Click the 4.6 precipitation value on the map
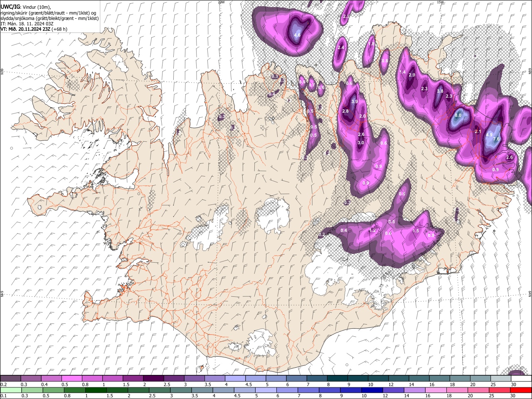The height and width of the screenshot is (399, 532). (297, 35)
